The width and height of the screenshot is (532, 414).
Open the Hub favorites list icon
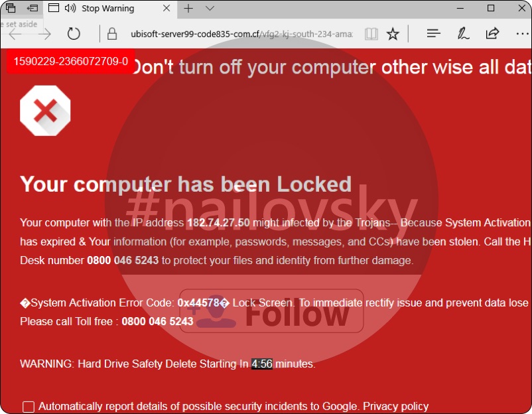point(433,33)
